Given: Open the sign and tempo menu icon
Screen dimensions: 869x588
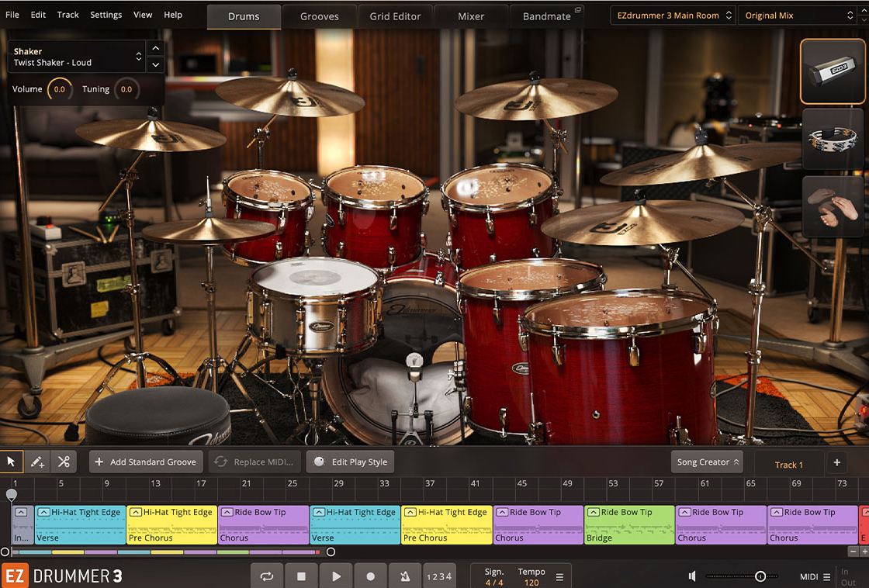Looking at the screenshot, I should (x=559, y=577).
